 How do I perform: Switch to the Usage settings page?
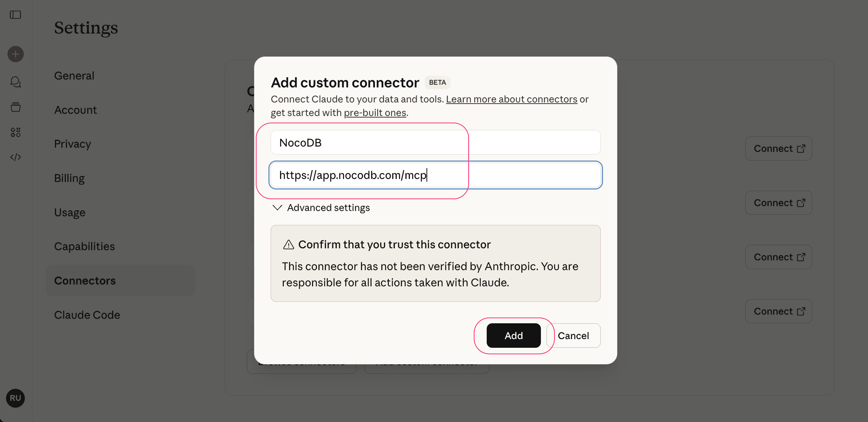70,212
